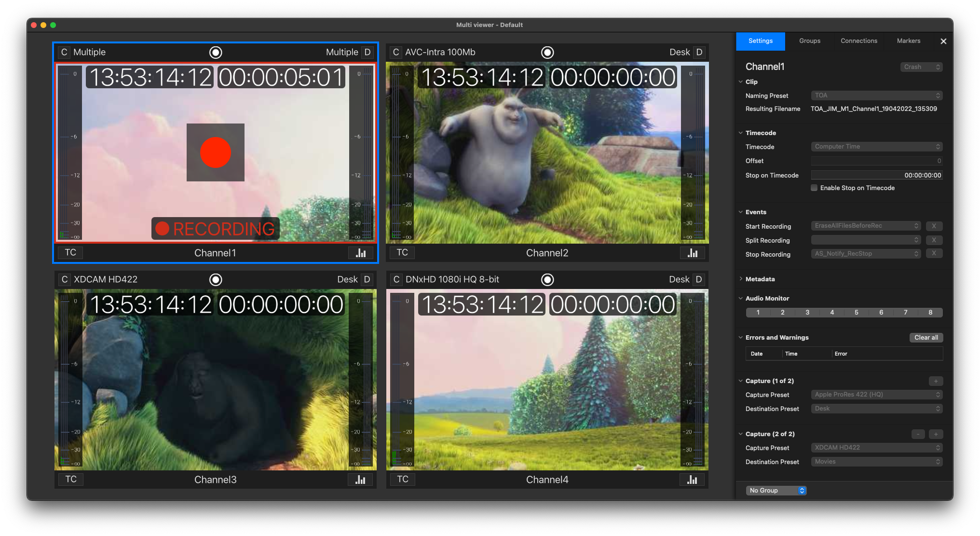Image resolution: width=980 pixels, height=536 pixels.
Task: Remove Capture (2 of 2) with minus button
Action: [x=918, y=434]
